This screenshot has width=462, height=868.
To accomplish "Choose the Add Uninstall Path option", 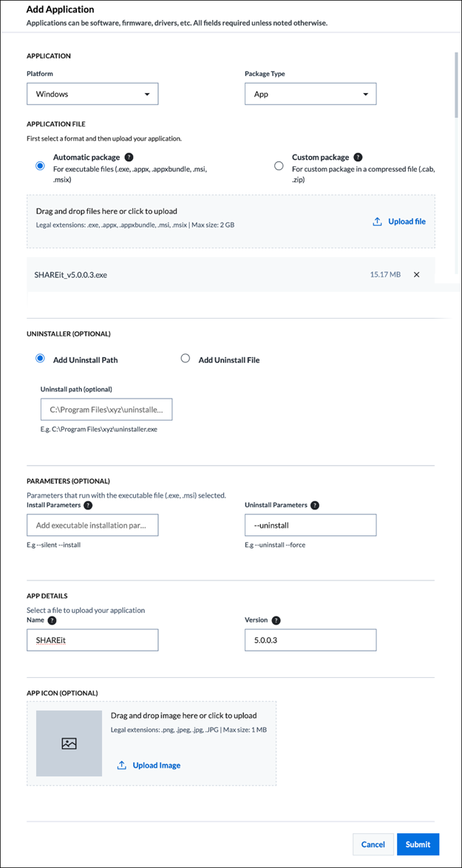I will [x=40, y=359].
